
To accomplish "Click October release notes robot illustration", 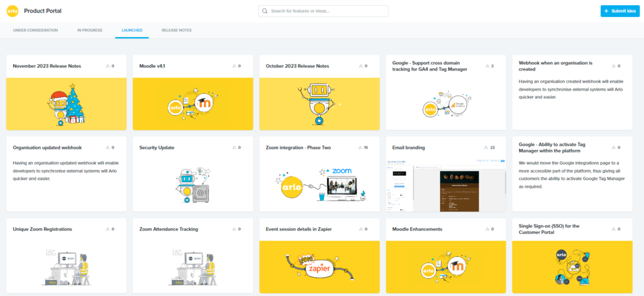I will (x=319, y=103).
